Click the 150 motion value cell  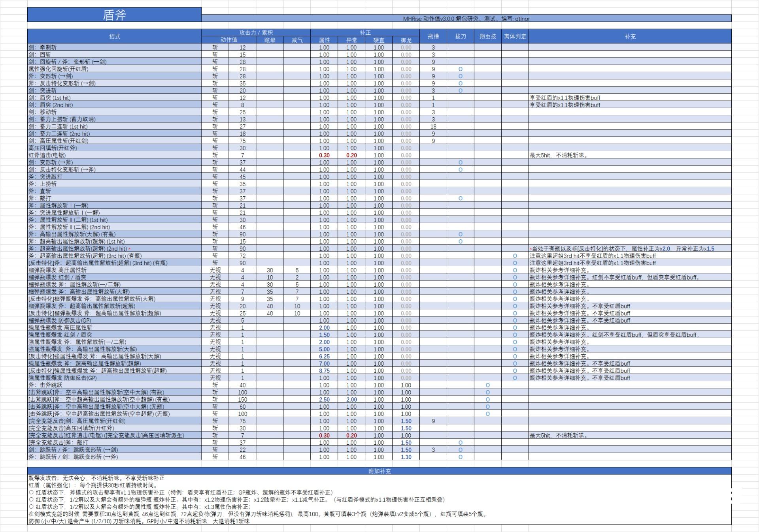pyautogui.click(x=242, y=399)
